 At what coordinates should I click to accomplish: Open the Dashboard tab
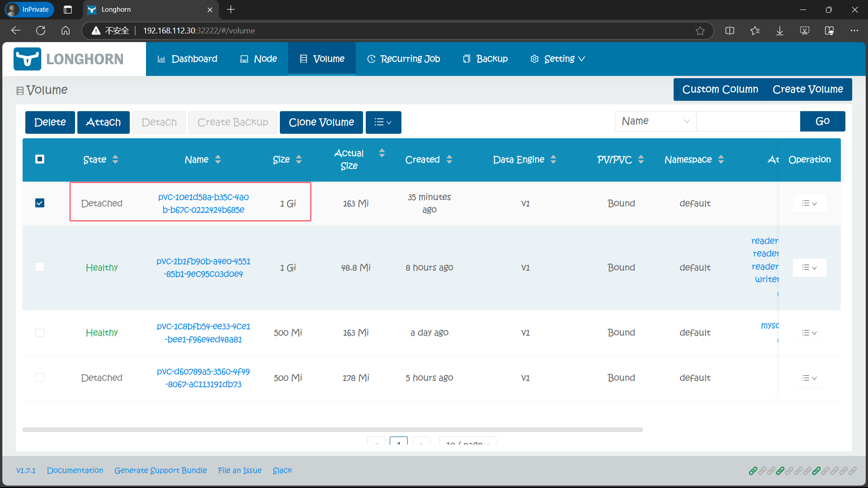187,59
